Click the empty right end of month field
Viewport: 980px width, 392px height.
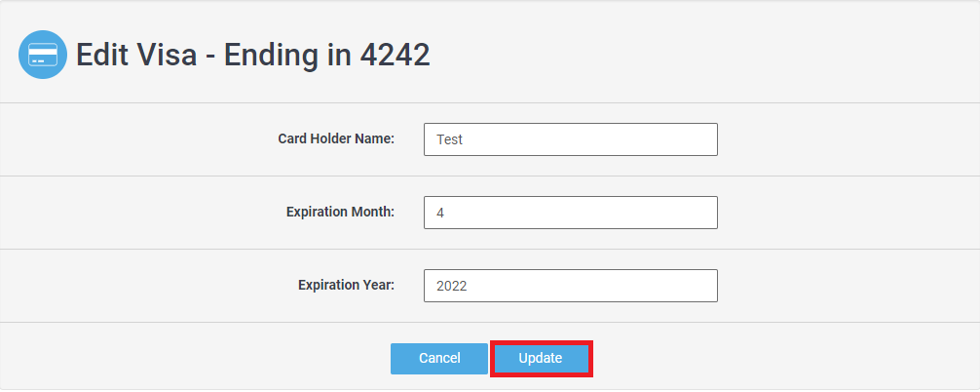click(682, 213)
